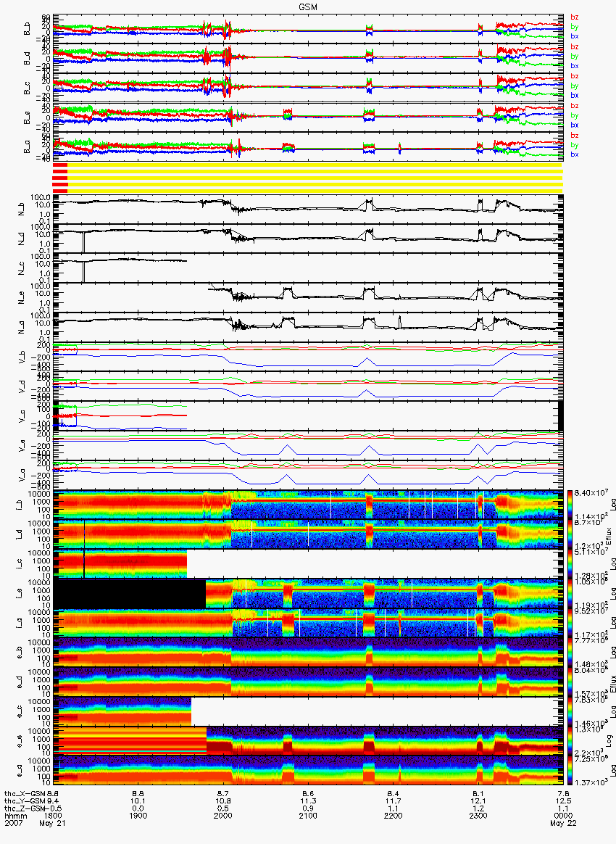Image resolution: width=616 pixels, height=844 pixels.
Task: Click Y-GSM value 12.5 above 0000
Action: [x=563, y=801]
